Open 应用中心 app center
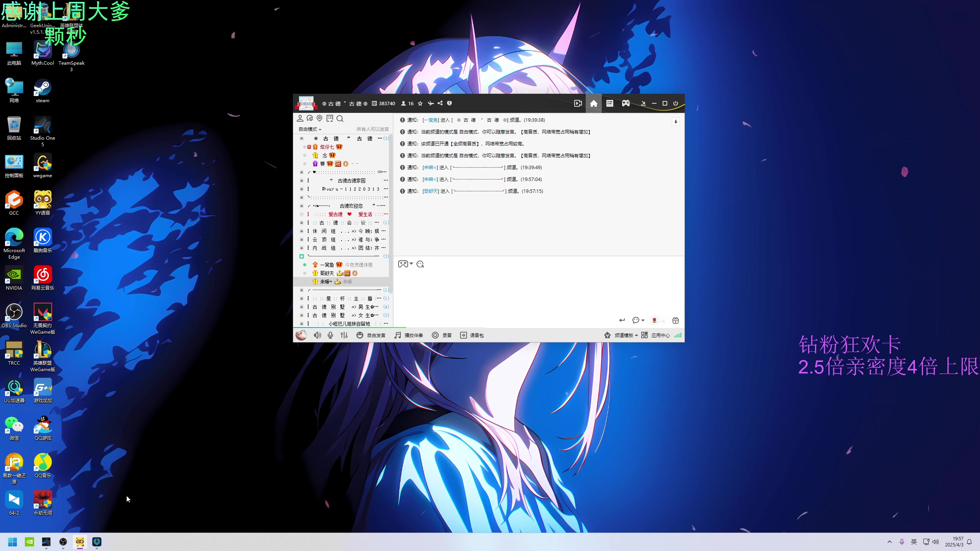The image size is (980, 551). (x=656, y=335)
